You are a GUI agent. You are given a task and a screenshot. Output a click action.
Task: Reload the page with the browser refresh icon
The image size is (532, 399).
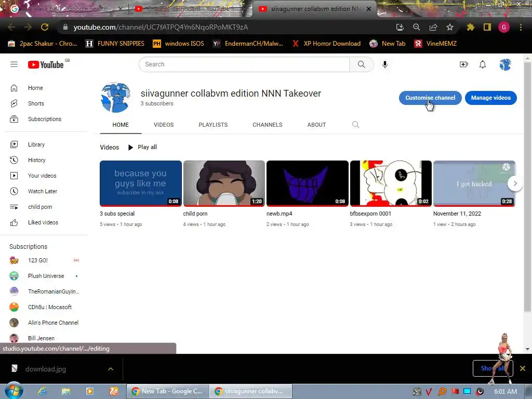click(x=45, y=27)
